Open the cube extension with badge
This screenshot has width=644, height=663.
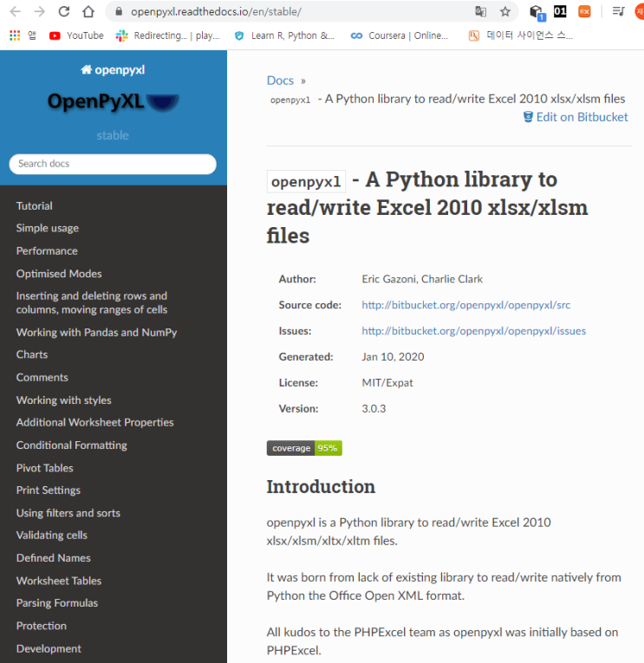click(x=537, y=12)
